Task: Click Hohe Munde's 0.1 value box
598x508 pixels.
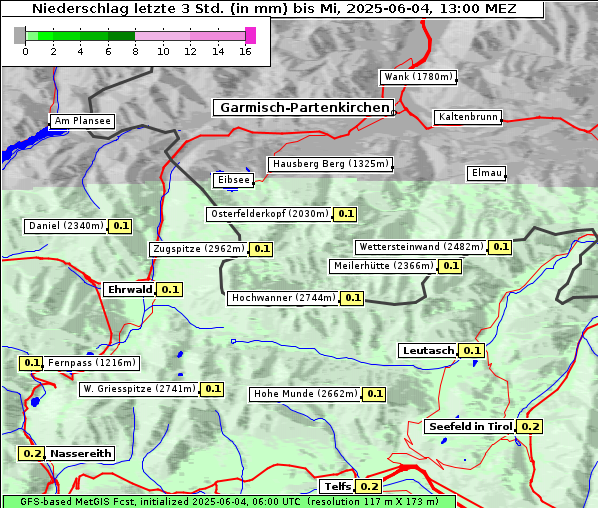Action: tap(375, 394)
